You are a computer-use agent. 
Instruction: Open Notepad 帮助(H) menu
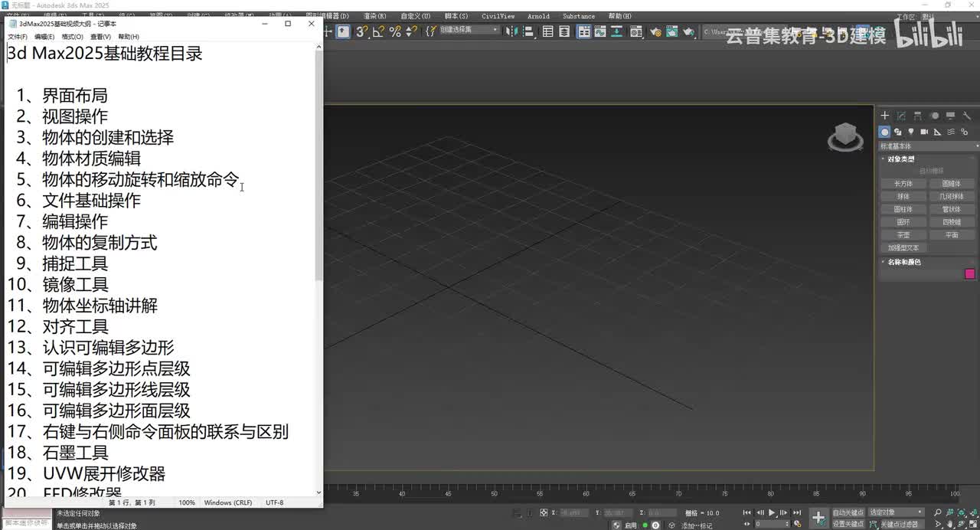[129, 37]
